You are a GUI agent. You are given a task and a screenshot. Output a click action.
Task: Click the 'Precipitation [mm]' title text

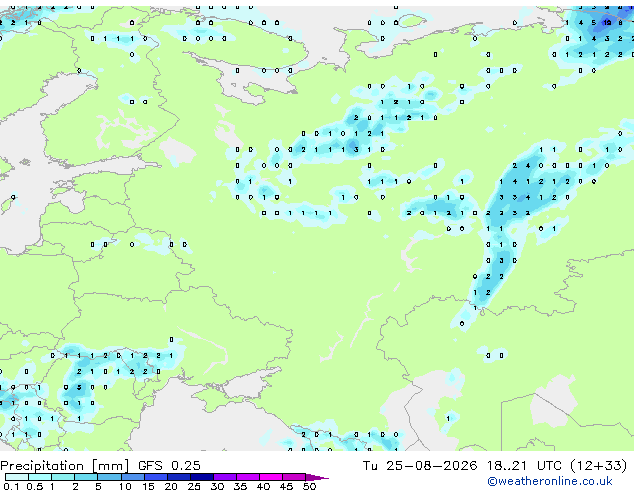pyautogui.click(x=65, y=466)
